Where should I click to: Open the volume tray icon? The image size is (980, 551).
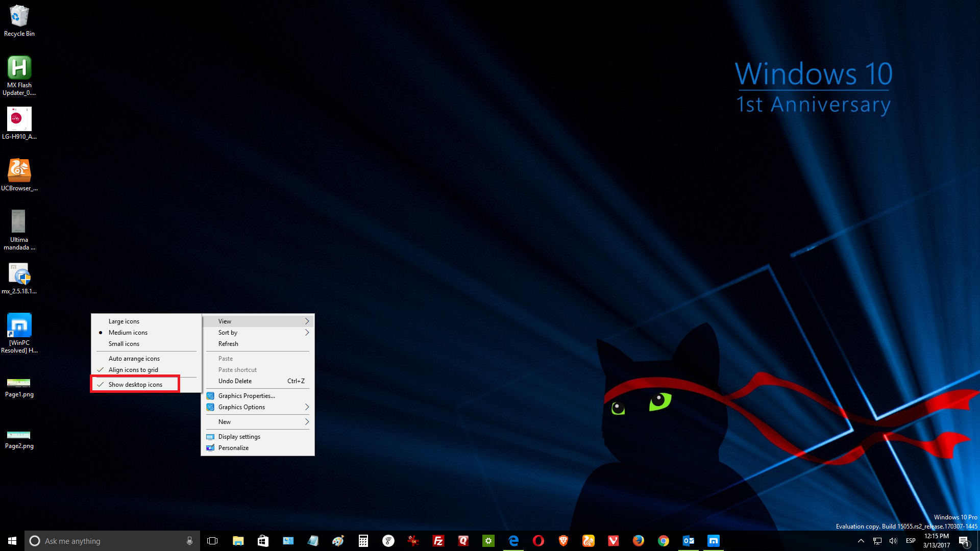coord(893,541)
